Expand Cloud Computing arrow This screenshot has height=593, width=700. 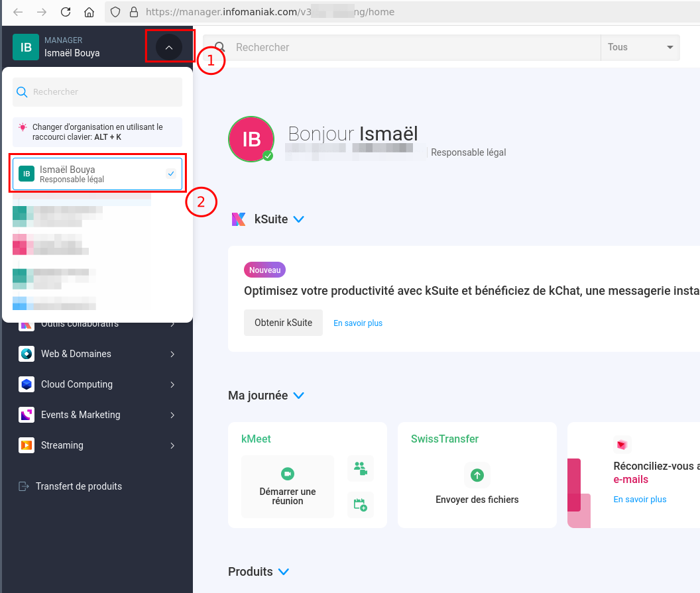click(x=172, y=384)
